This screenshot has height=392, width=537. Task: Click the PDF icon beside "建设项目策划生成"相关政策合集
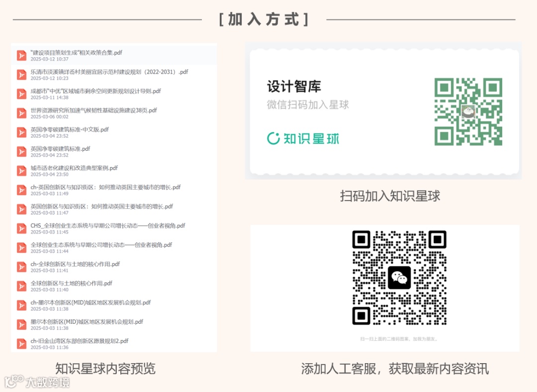pyautogui.click(x=21, y=55)
